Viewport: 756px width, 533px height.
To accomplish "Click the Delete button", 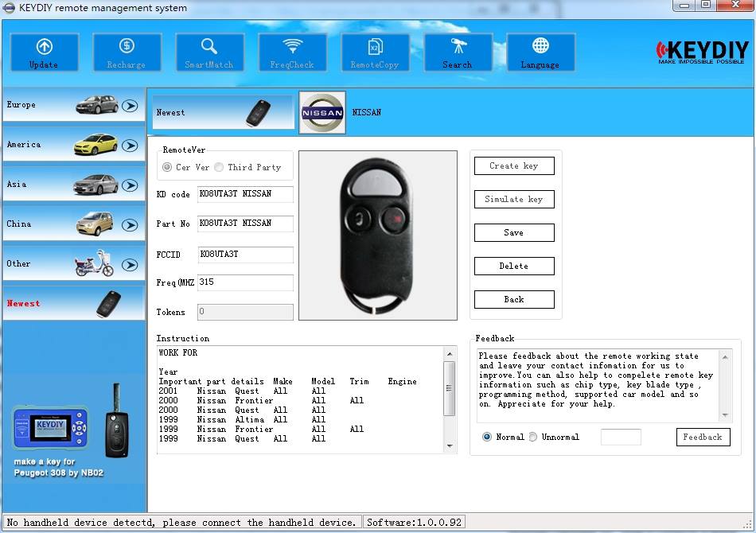I will pyautogui.click(x=514, y=266).
